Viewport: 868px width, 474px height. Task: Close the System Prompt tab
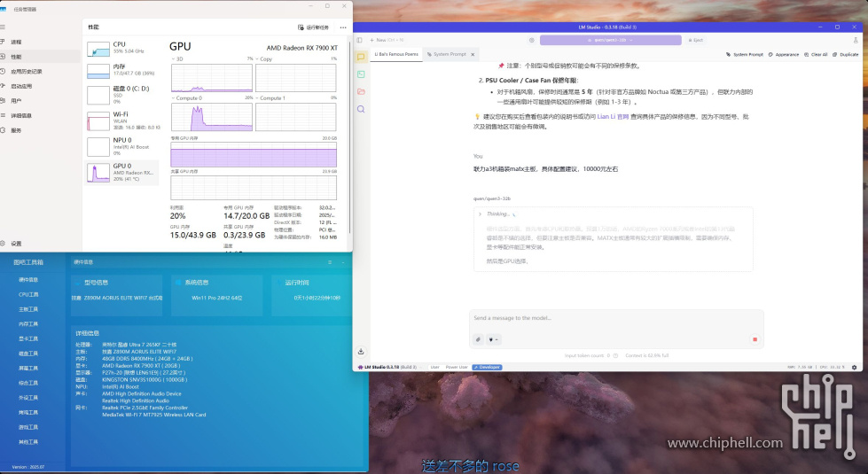tap(473, 54)
